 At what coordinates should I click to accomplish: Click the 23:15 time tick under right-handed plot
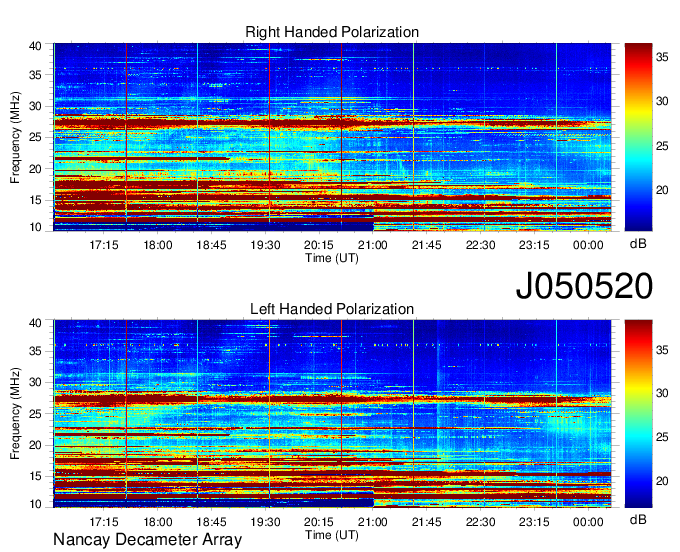tap(534, 245)
